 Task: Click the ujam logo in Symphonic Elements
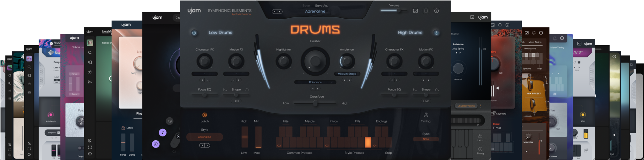pyautogui.click(x=194, y=11)
